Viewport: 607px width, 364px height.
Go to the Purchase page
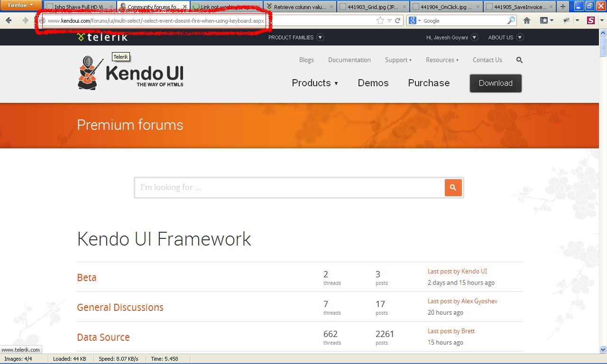pos(429,83)
